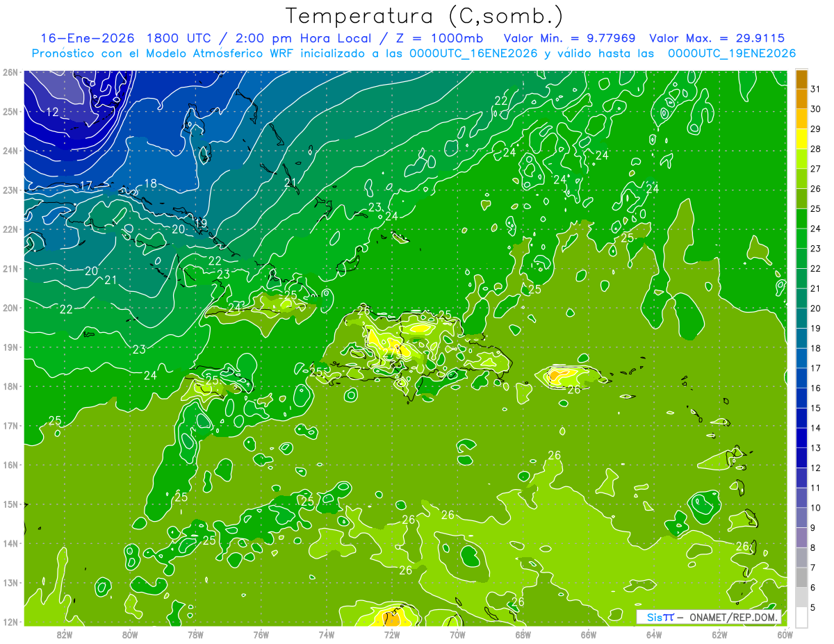Click the "24N" latitude axis label

[10, 150]
